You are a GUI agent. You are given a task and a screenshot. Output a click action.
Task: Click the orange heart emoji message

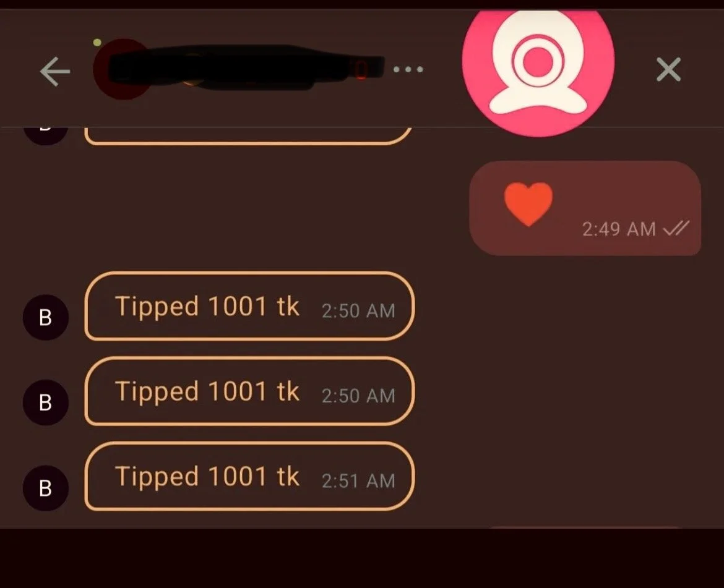pyautogui.click(x=528, y=204)
